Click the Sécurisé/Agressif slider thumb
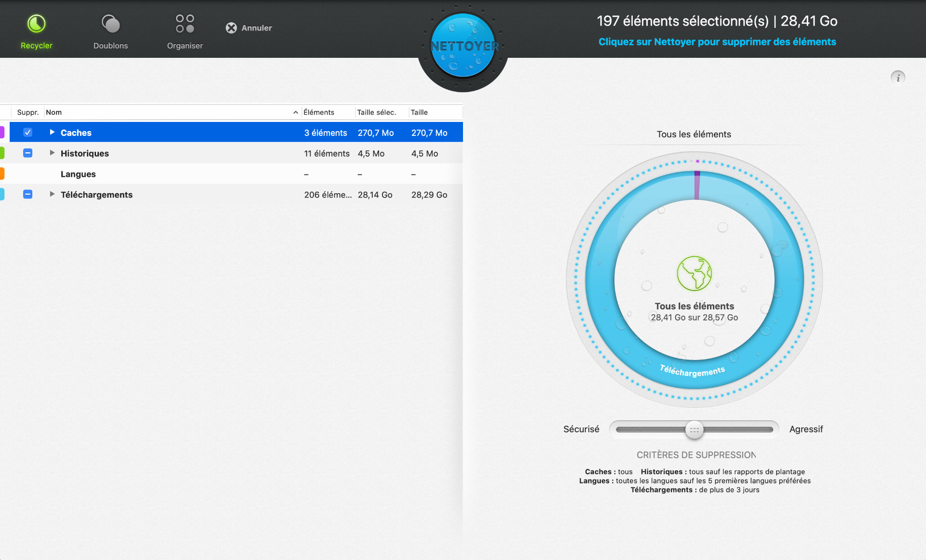This screenshot has width=926, height=560. coord(694,429)
